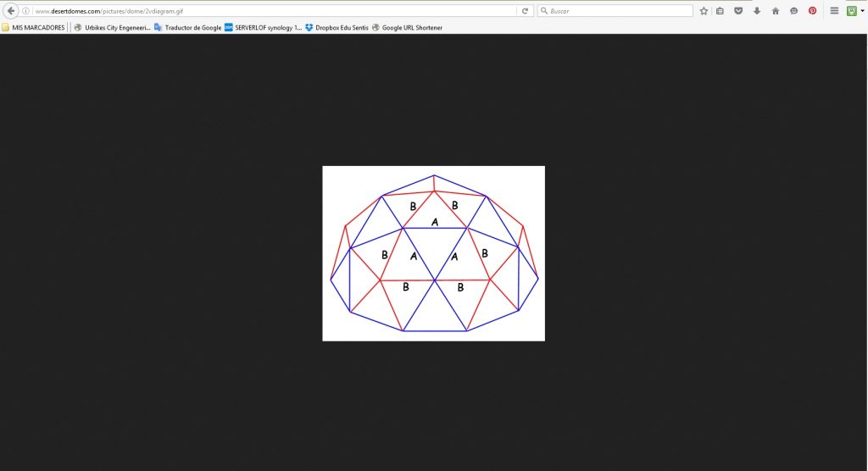This screenshot has width=868, height=471.
Task: Click the browser back arrow button
Action: pyautogui.click(x=12, y=11)
